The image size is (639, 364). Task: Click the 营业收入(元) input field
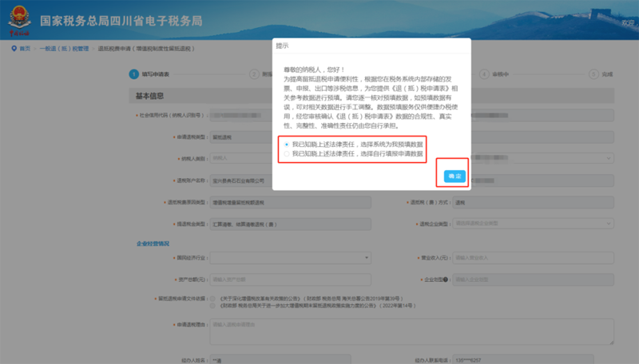pos(533,259)
